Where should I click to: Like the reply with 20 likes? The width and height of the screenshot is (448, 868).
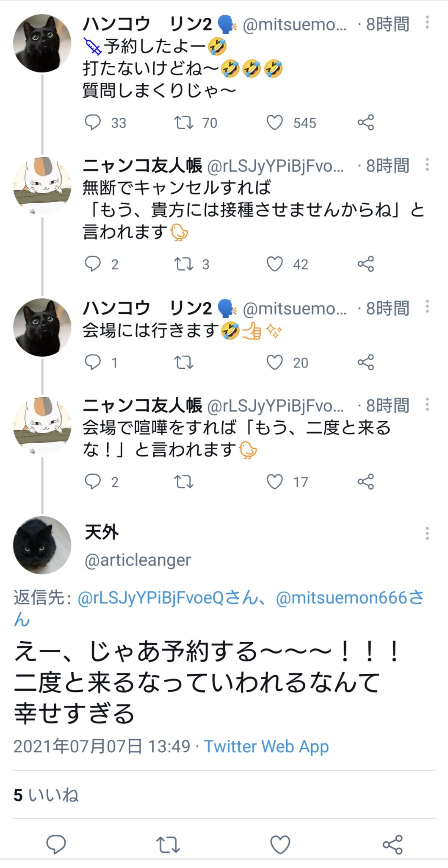coord(275,362)
